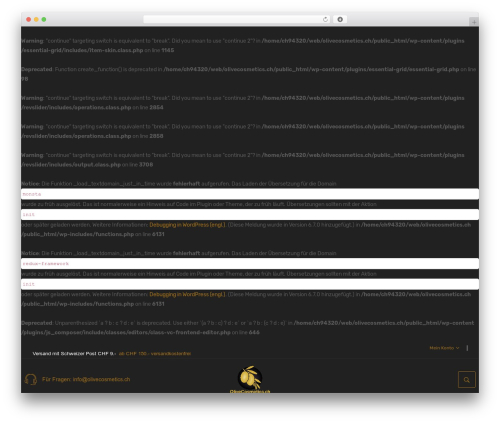Click the browser address bar
This screenshot has width=500, height=423.
click(237, 19)
